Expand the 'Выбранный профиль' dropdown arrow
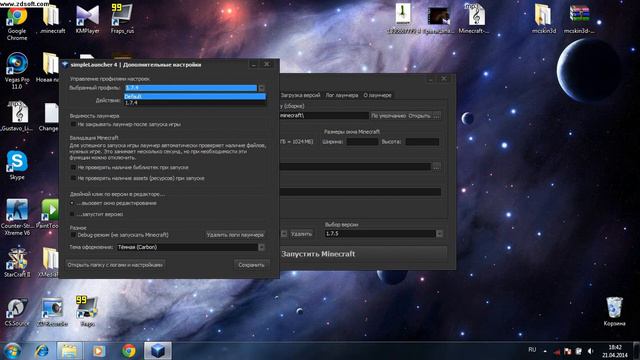 click(x=261, y=88)
